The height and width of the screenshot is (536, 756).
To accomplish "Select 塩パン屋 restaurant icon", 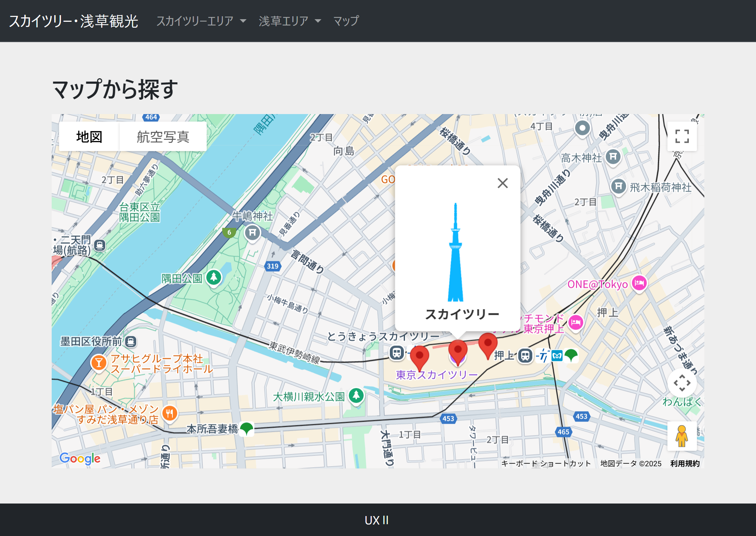I will tap(170, 413).
